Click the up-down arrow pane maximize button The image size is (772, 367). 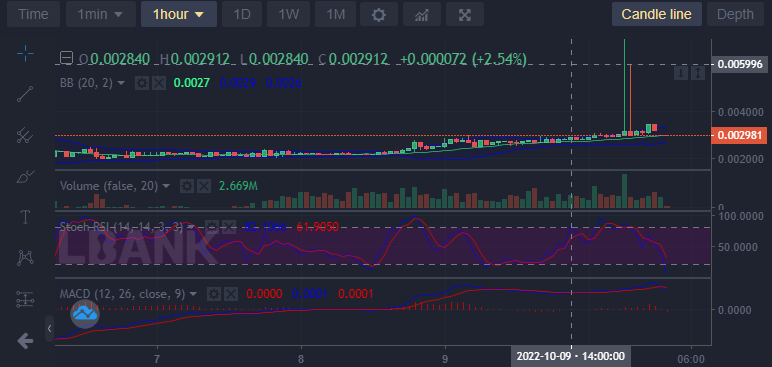coord(698,74)
